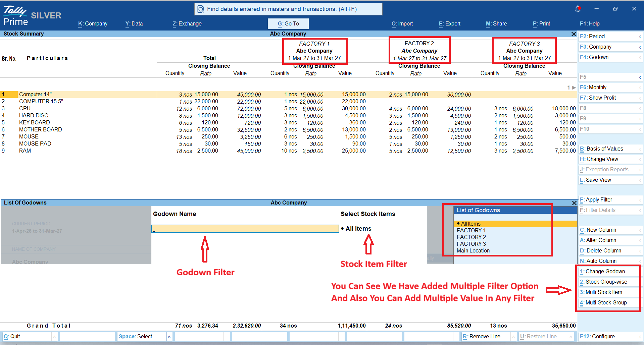This screenshot has width=644, height=345.
Task: Click L: Save View
Action: tap(607, 180)
